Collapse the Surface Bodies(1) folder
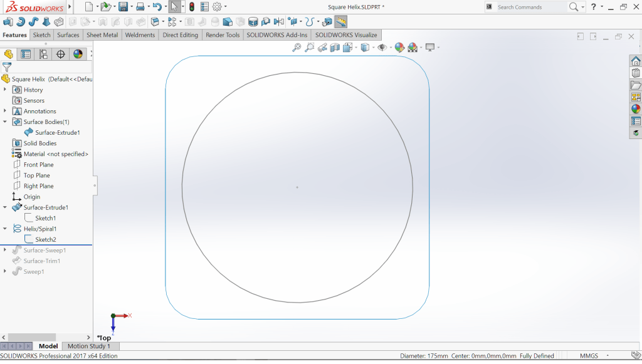 point(5,122)
